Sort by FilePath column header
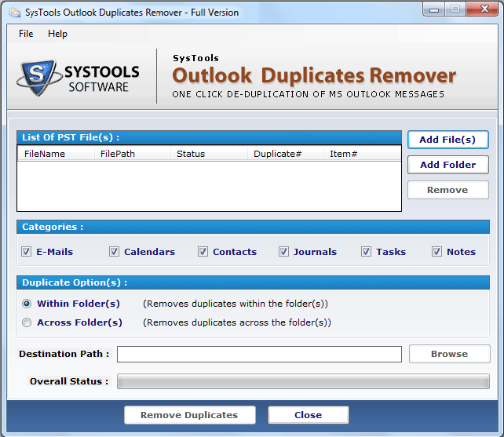This screenshot has height=437, width=504. coord(133,154)
